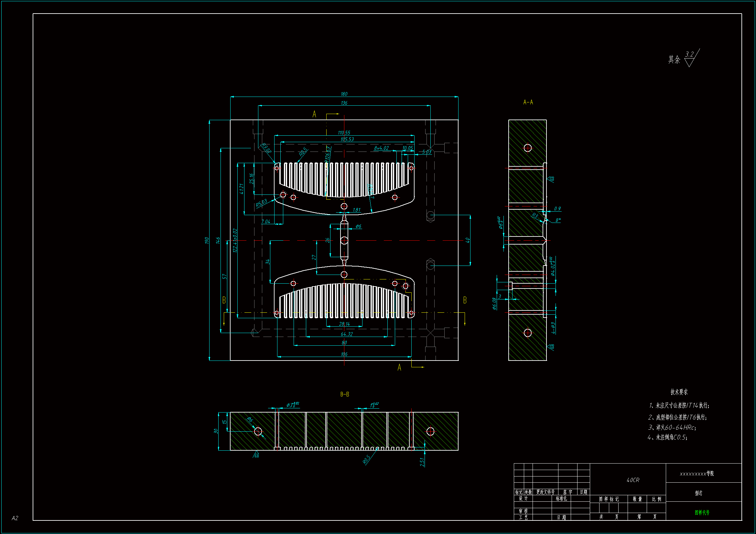
Task: Click the 40CR material text in title block
Action: coord(633,480)
